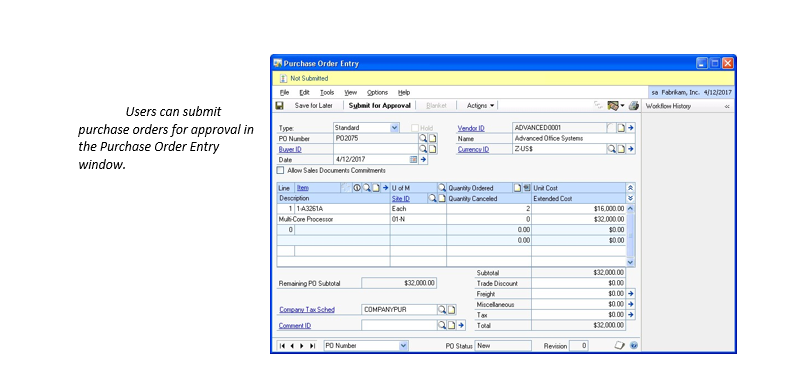This screenshot has width=793, height=375.
Task: Click the line items scrollbar up arrow
Action: [630, 209]
